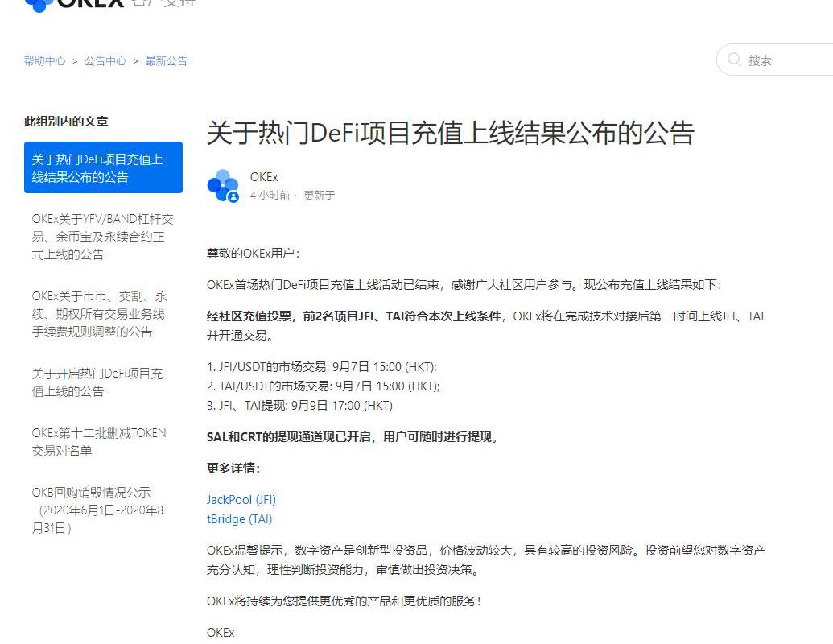Go to 帮助中心 in the breadcrumb

[x=44, y=61]
